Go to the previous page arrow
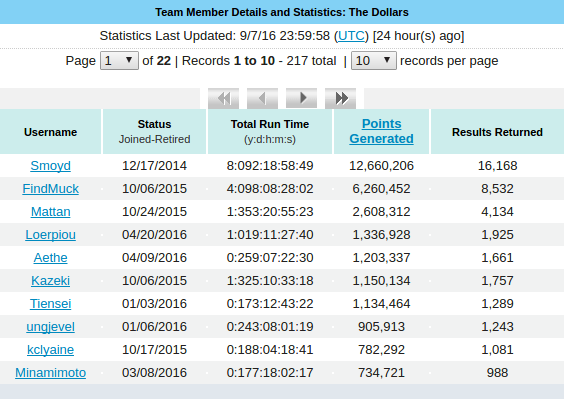This screenshot has width=564, height=399. coord(262,98)
